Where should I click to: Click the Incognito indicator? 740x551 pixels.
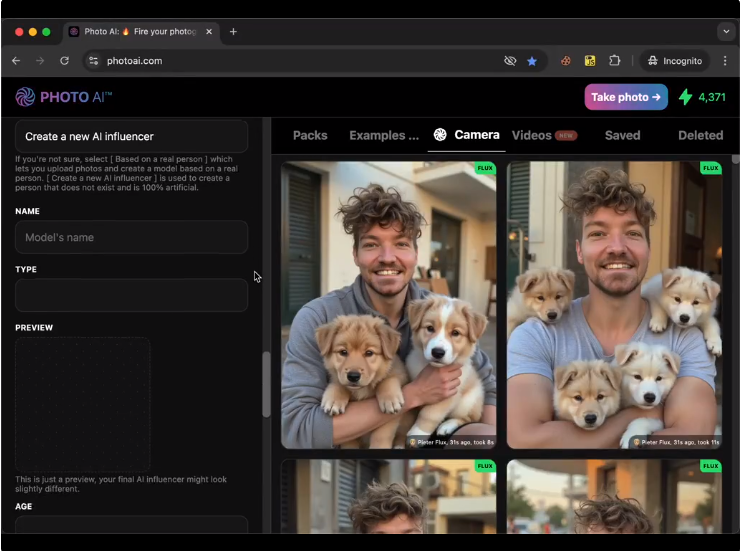coord(674,61)
